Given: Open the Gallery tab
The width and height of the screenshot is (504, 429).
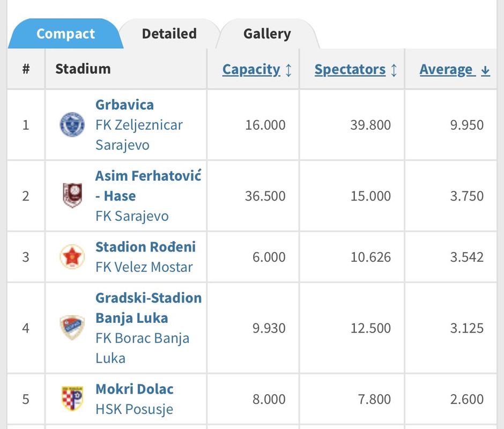Looking at the screenshot, I should coord(266,34).
